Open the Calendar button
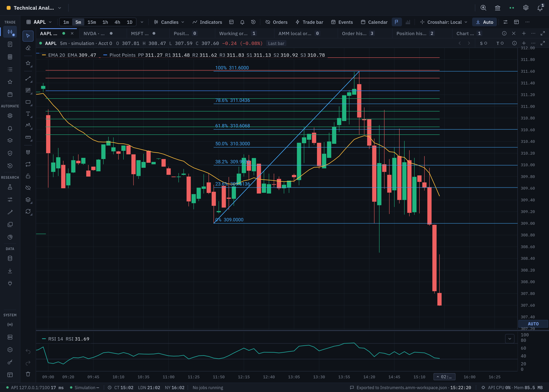Screen dimensions: 549x392 tap(374, 22)
